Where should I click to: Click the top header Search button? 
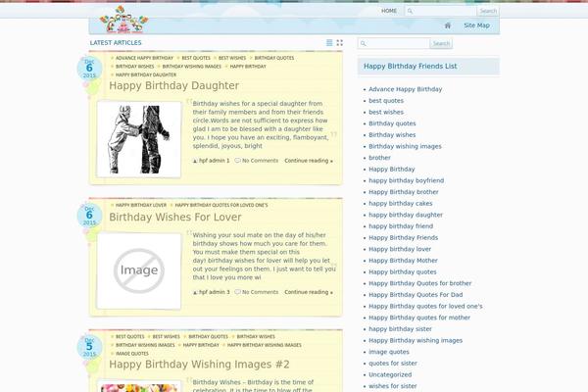tap(488, 11)
